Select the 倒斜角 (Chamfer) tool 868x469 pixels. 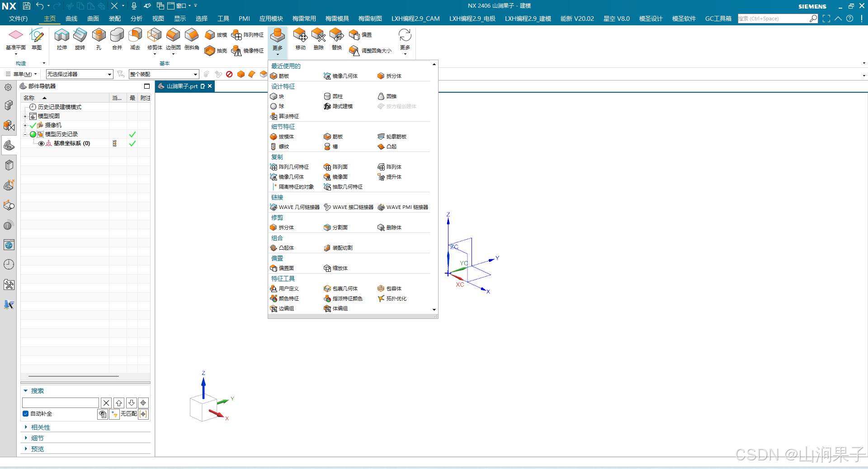(192, 39)
